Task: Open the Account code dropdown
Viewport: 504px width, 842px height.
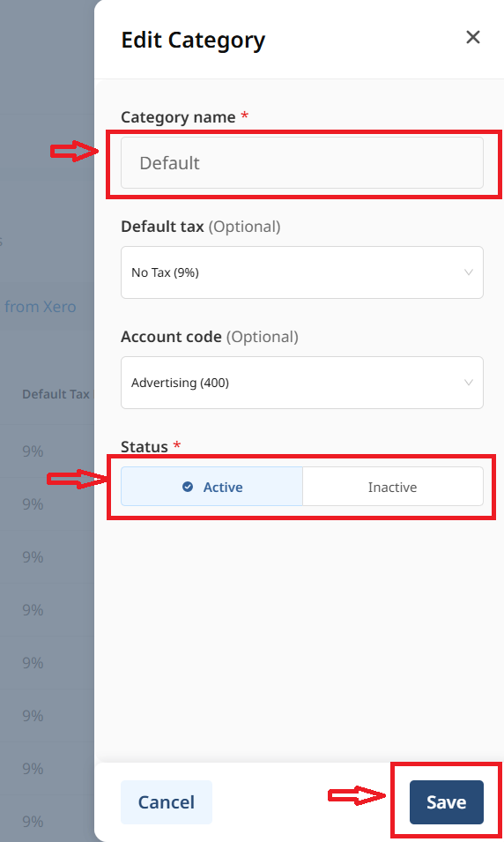Action: (x=301, y=383)
